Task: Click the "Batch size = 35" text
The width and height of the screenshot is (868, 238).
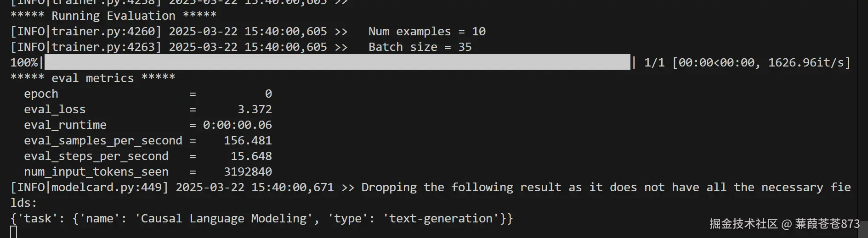Action: 420,47
